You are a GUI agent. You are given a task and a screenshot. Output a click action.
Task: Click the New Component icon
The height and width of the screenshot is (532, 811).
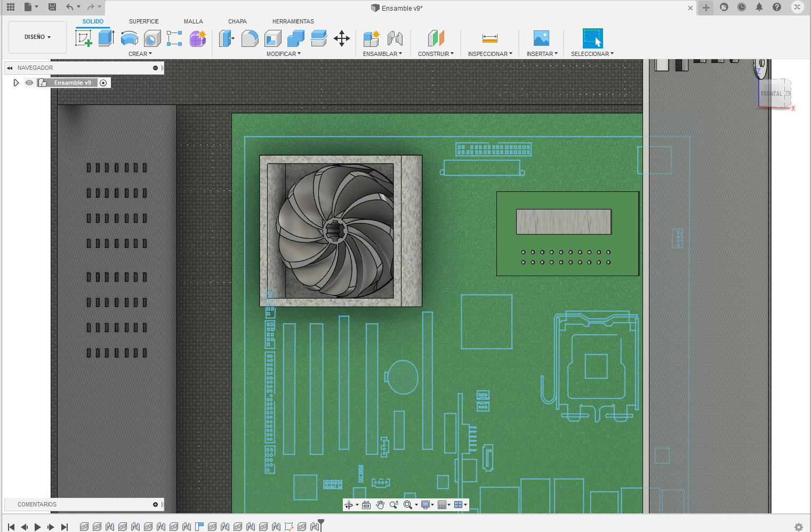(x=371, y=38)
